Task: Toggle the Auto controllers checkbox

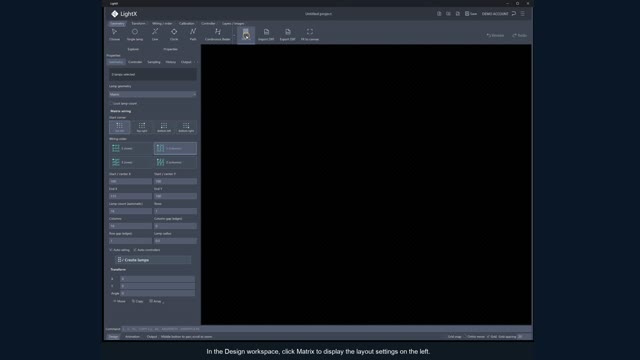Action: click(x=135, y=250)
